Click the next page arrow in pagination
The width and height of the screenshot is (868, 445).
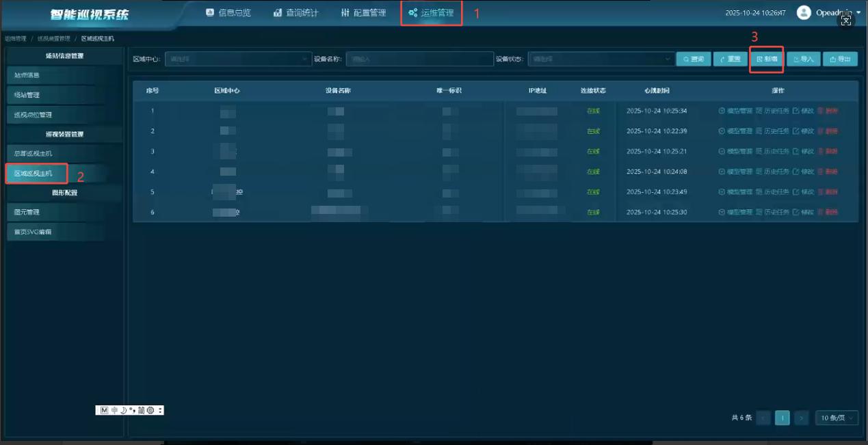tap(802, 418)
